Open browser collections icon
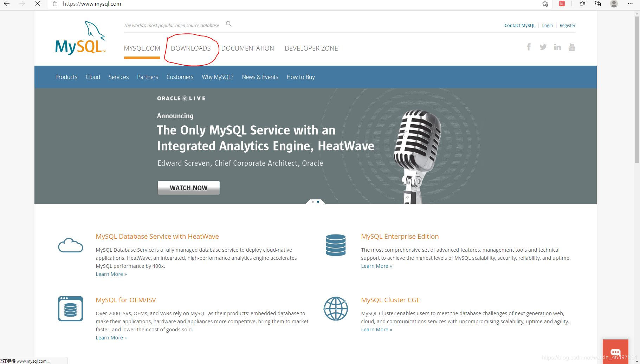This screenshot has width=640, height=364. (x=598, y=4)
